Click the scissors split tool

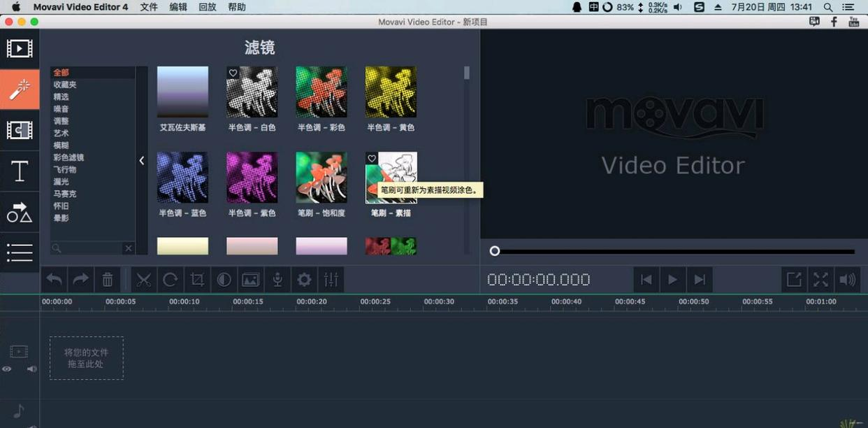click(144, 280)
